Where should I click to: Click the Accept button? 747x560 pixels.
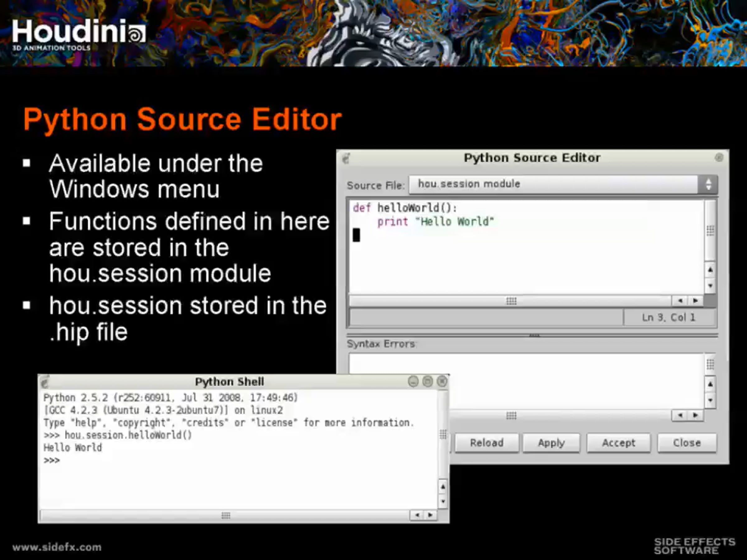[618, 442]
